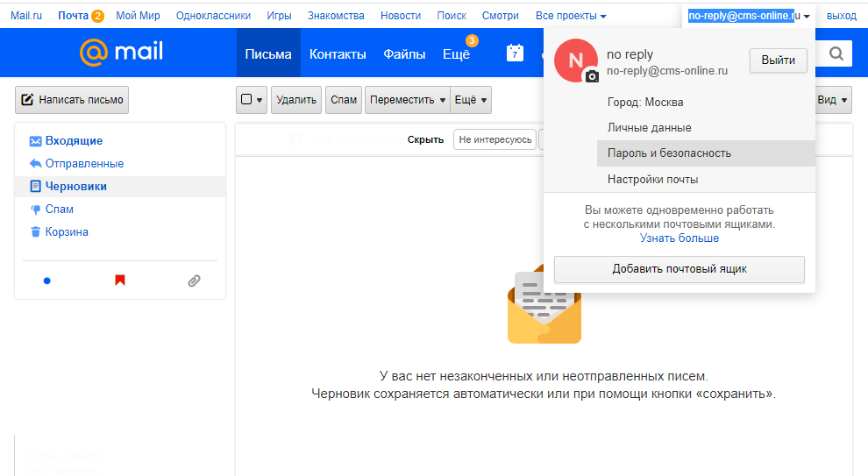This screenshot has height=476, width=868.
Task: Click the Удалить button
Action: [296, 100]
